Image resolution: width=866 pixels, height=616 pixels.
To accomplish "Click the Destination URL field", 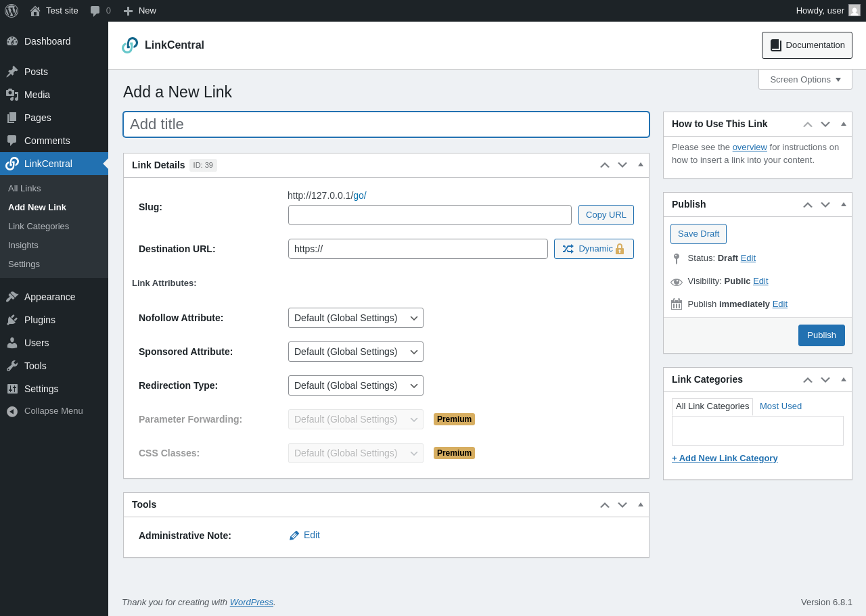I will pyautogui.click(x=418, y=249).
